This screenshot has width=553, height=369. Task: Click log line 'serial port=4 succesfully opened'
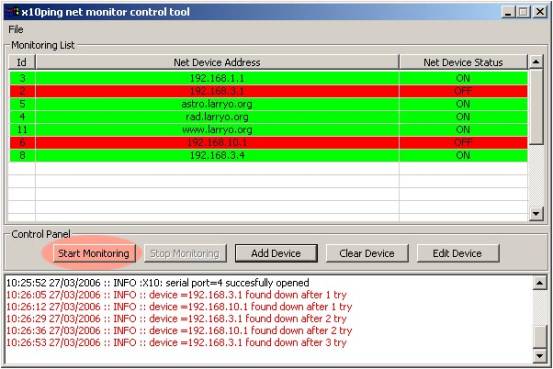158,283
